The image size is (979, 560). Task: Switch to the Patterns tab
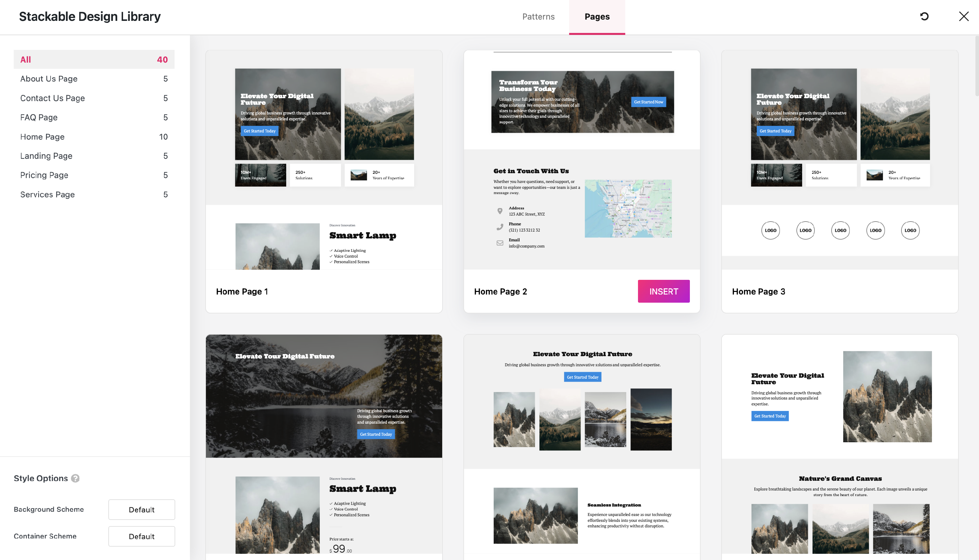[538, 17]
